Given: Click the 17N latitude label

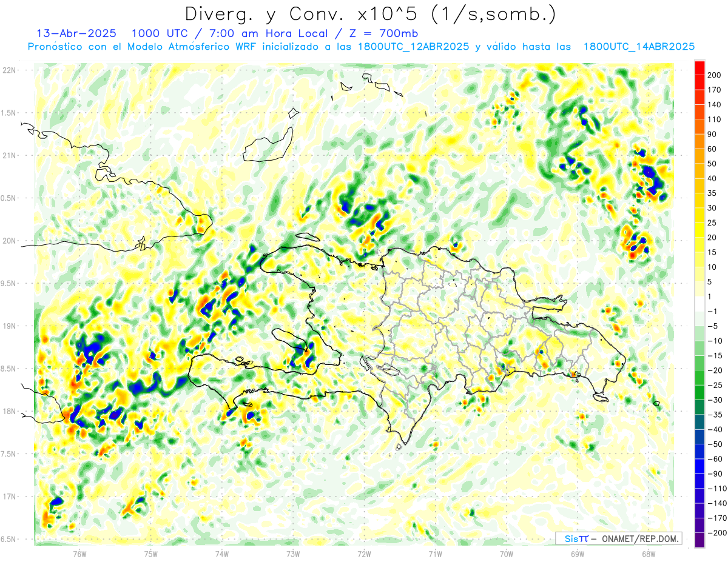Looking at the screenshot, I should click(x=9, y=497).
